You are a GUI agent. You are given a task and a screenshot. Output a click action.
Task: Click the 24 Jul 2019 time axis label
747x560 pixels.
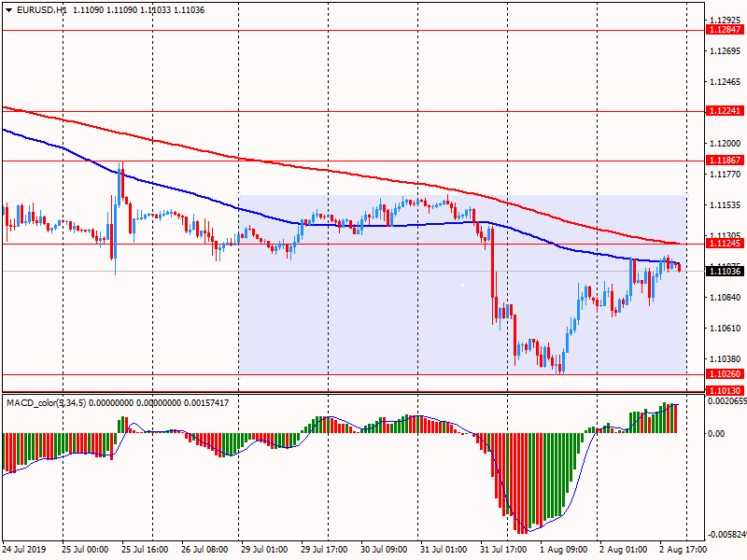pos(24,550)
